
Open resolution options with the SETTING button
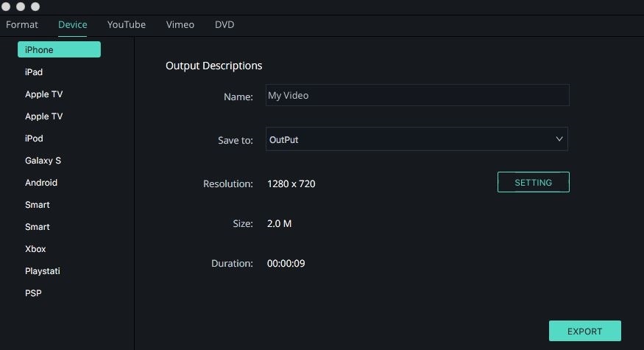point(533,182)
